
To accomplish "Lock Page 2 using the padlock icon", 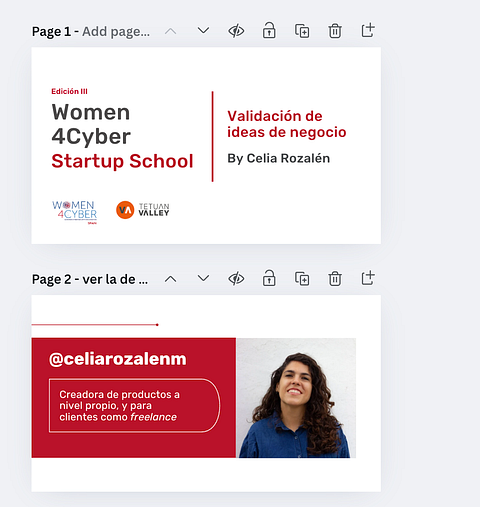I will (x=269, y=278).
